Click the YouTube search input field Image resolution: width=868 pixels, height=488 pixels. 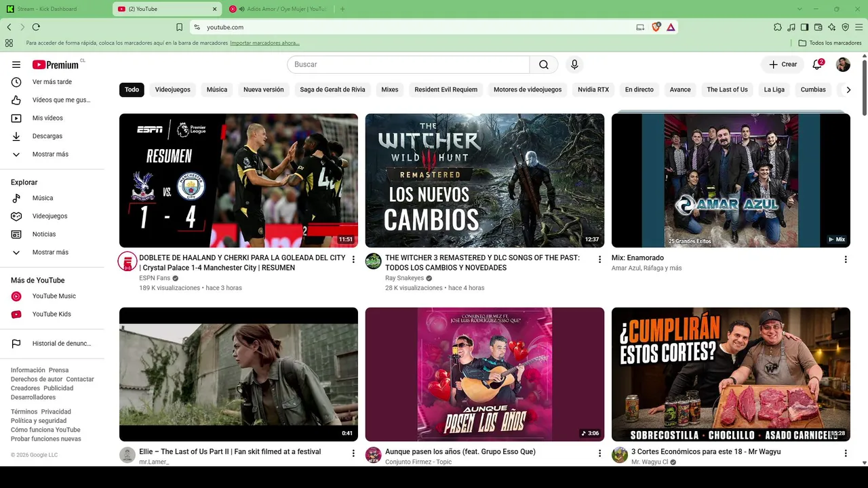pyautogui.click(x=408, y=64)
